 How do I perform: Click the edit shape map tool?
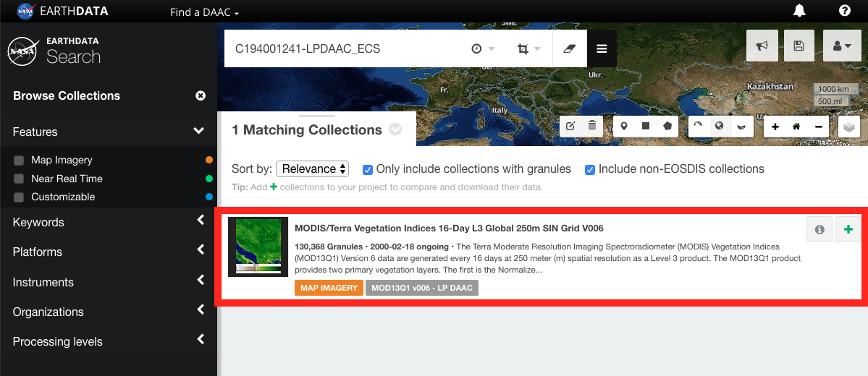click(x=570, y=126)
